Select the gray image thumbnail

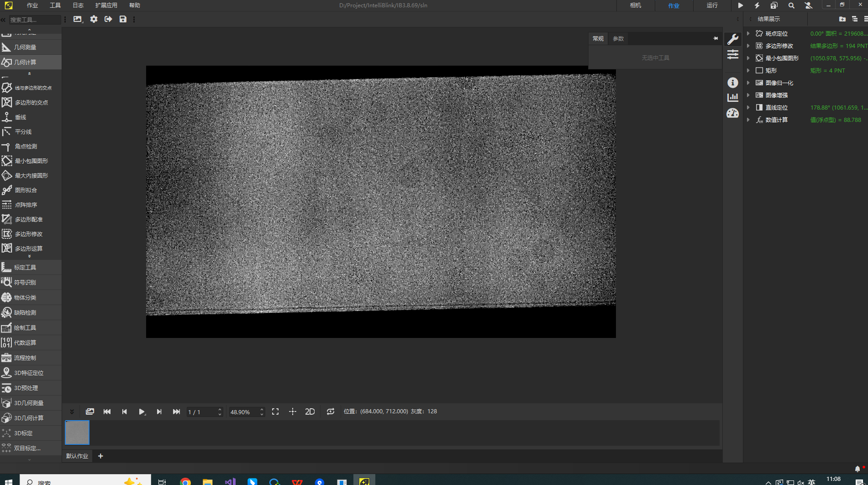pyautogui.click(x=77, y=432)
